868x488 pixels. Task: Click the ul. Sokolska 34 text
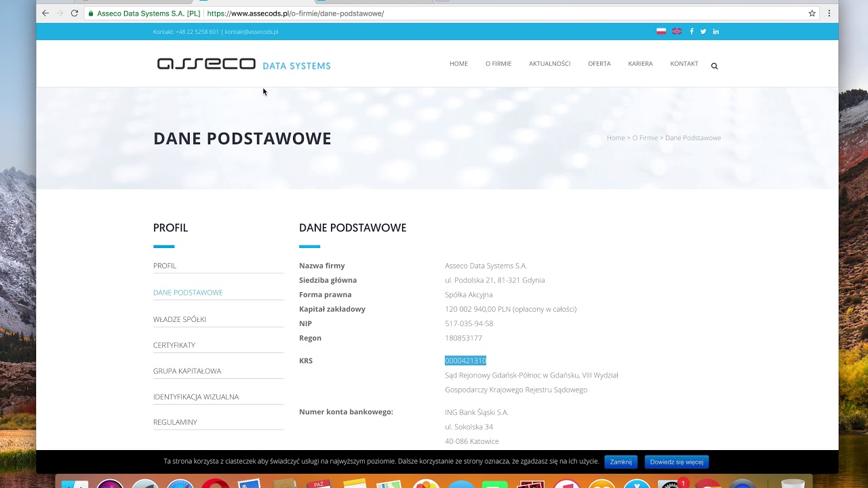pos(469,427)
